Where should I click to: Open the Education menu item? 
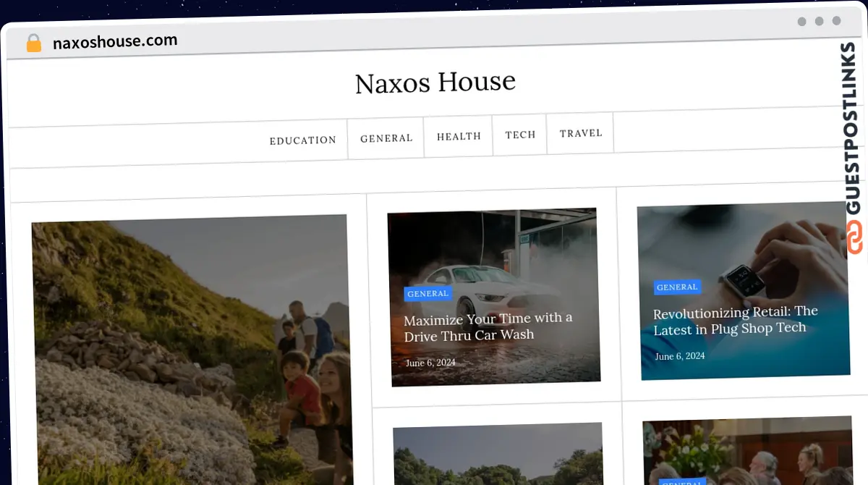coord(303,140)
